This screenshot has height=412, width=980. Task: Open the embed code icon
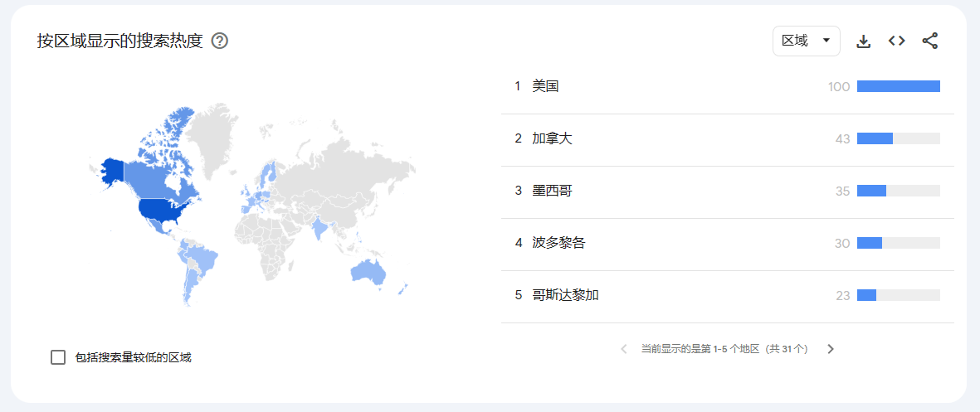tap(897, 41)
